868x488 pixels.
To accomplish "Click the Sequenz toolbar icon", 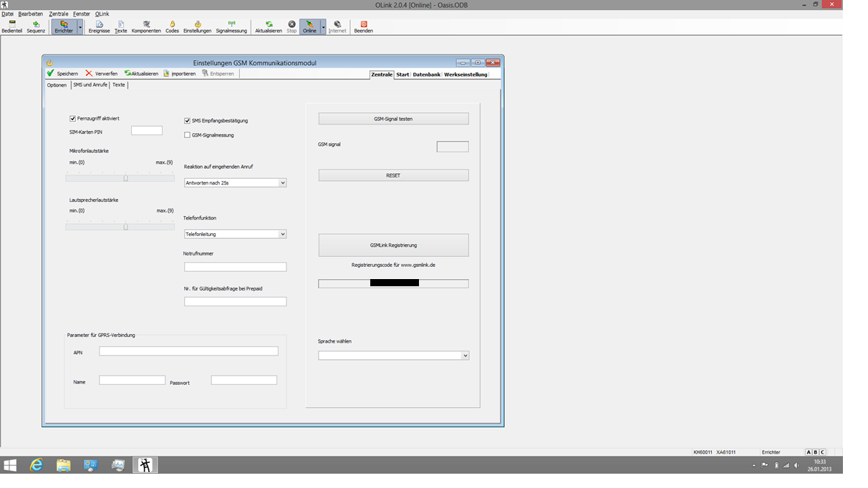I will tap(36, 26).
